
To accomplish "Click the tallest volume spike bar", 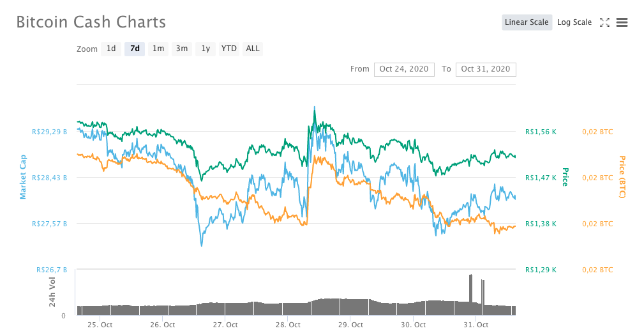I will (x=470, y=295).
